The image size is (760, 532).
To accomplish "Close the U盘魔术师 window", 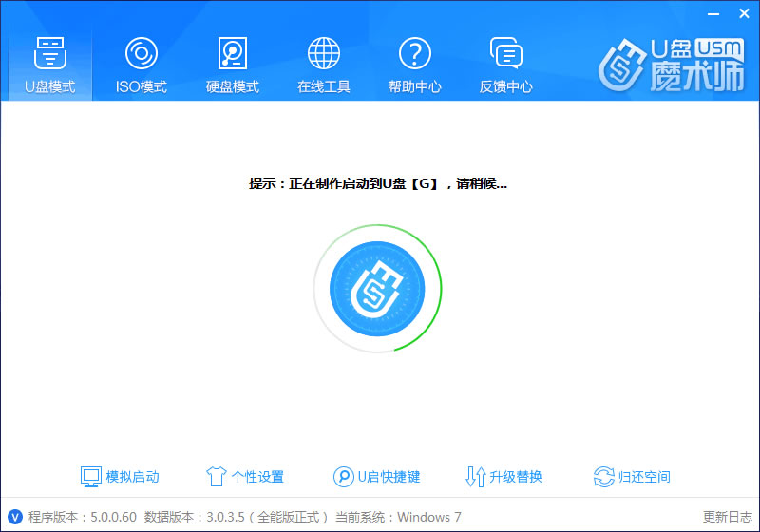I will click(743, 13).
